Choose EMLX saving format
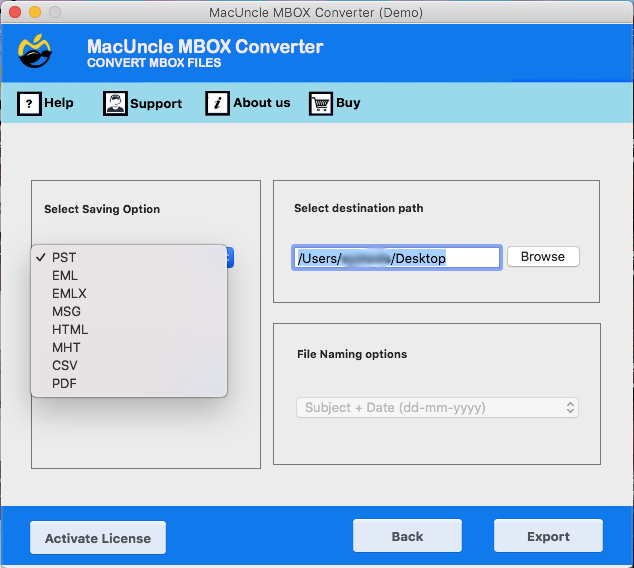The image size is (634, 568). point(129,294)
